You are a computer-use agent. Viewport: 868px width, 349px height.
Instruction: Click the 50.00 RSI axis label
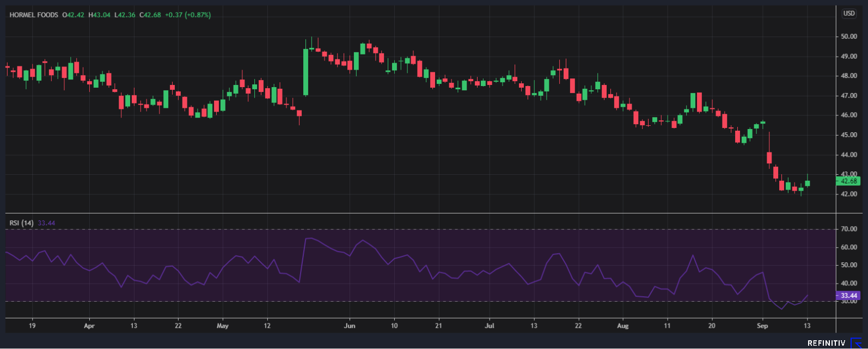[x=849, y=265]
